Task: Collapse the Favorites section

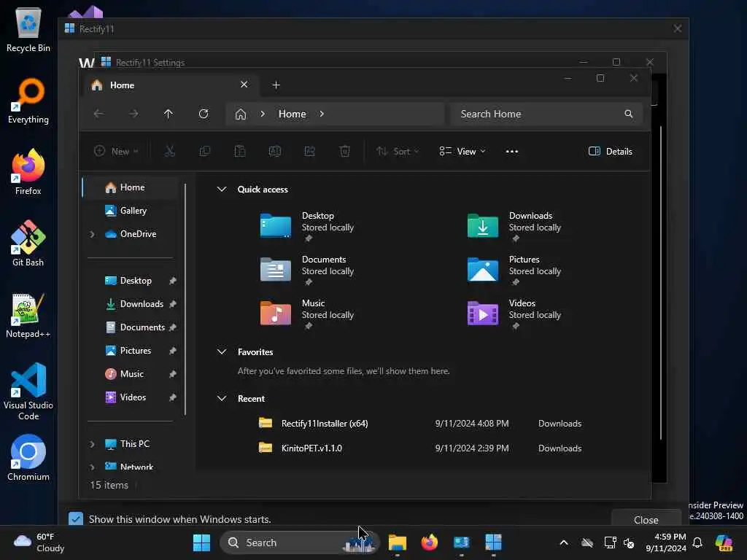Action: click(x=222, y=352)
